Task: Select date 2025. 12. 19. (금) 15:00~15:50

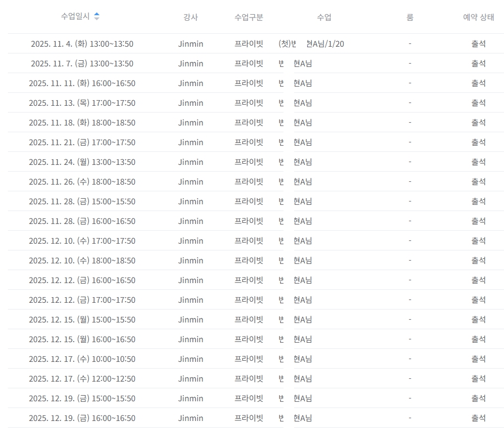Action: (82, 398)
